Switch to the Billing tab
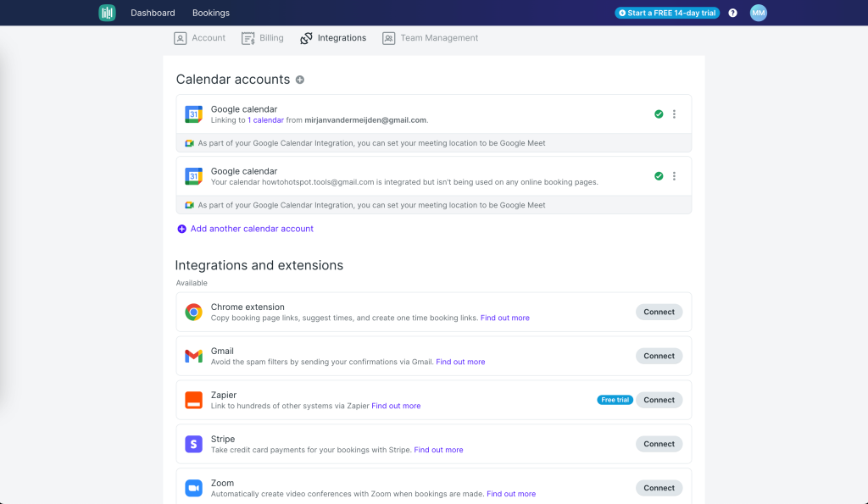The width and height of the screenshot is (868, 504). pyautogui.click(x=263, y=38)
